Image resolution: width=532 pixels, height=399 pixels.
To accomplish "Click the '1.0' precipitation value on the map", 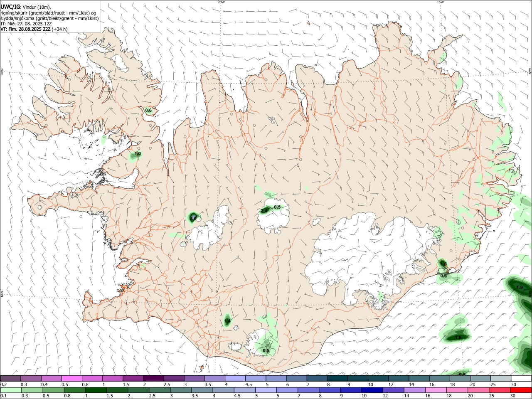I will pyautogui.click(x=138, y=154).
